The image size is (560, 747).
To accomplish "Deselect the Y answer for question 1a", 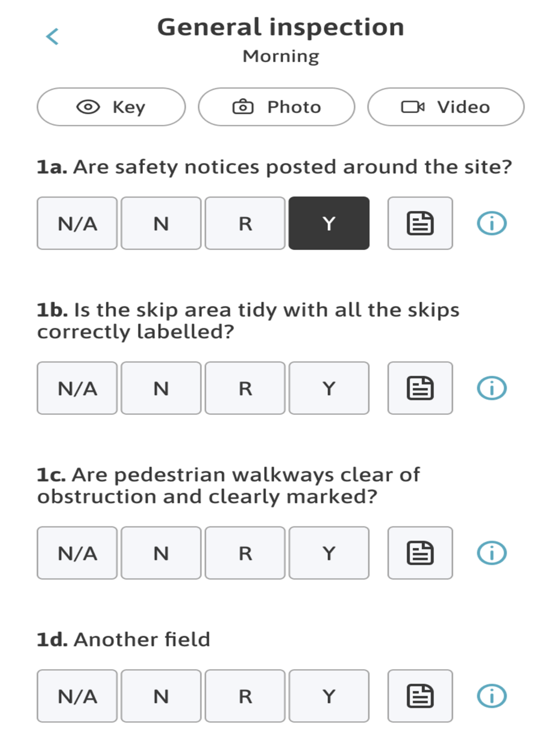I will click(329, 223).
